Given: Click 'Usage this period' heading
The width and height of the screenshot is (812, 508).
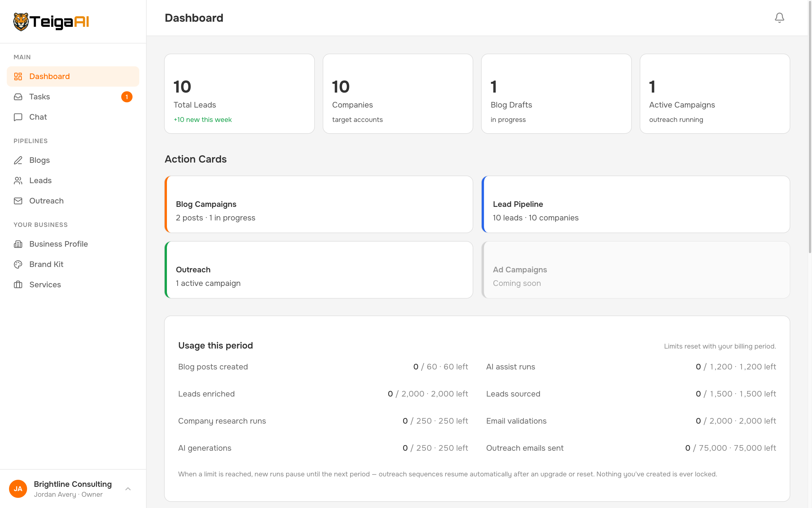Looking at the screenshot, I should [215, 345].
